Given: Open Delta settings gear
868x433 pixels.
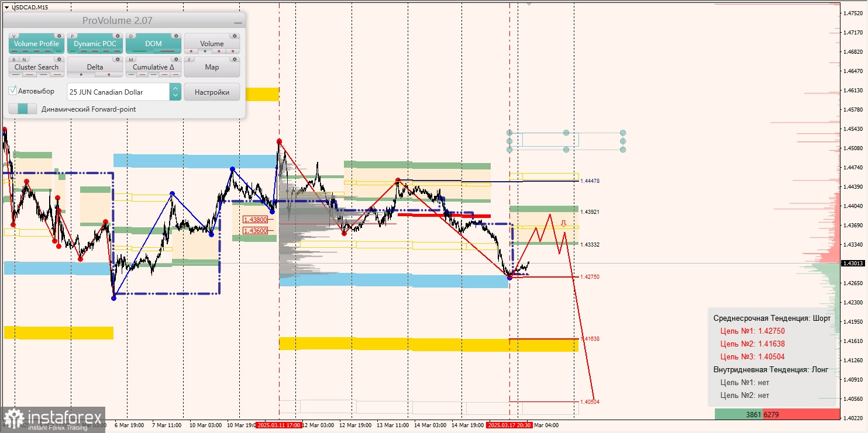Looking at the screenshot, I should point(118,59).
